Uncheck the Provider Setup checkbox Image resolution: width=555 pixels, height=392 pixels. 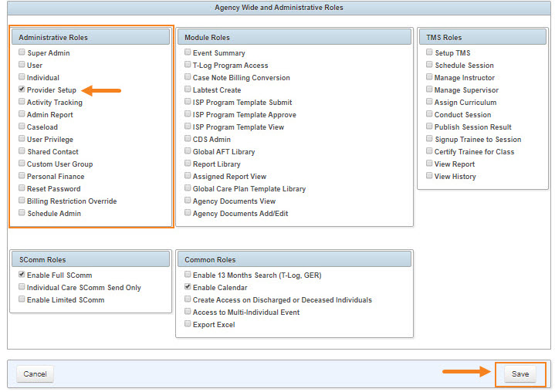22,90
